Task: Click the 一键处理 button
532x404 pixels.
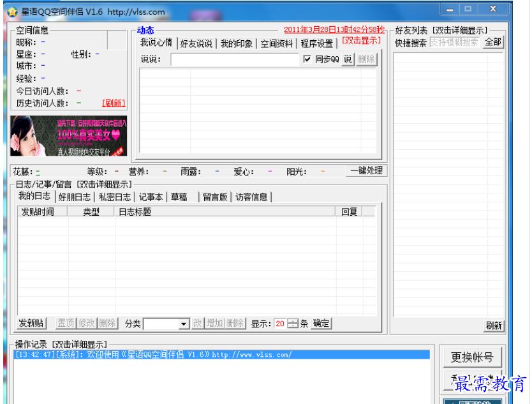Action: (x=366, y=170)
